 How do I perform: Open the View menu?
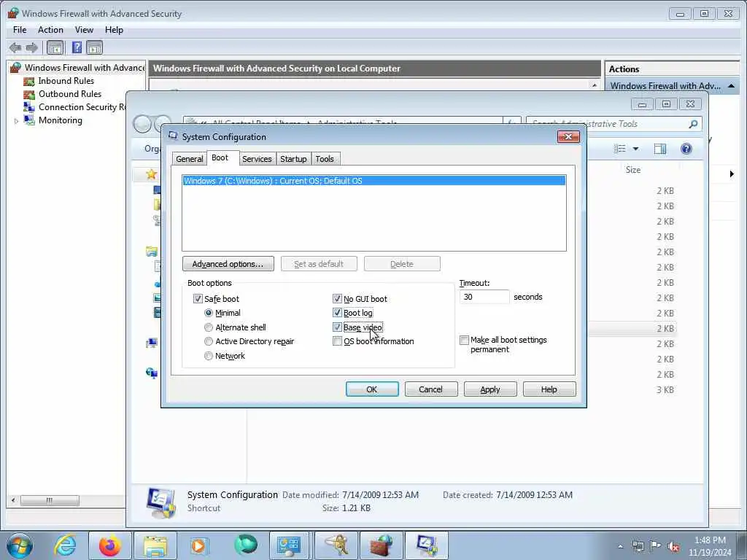tap(84, 29)
